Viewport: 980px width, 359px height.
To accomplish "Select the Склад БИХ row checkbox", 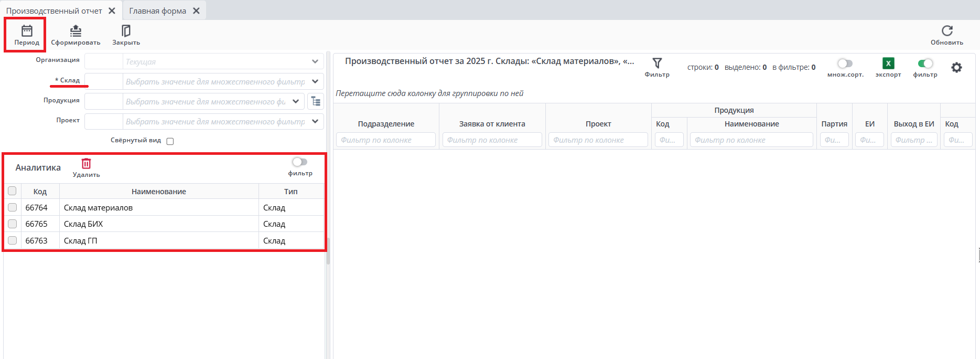I will [13, 224].
